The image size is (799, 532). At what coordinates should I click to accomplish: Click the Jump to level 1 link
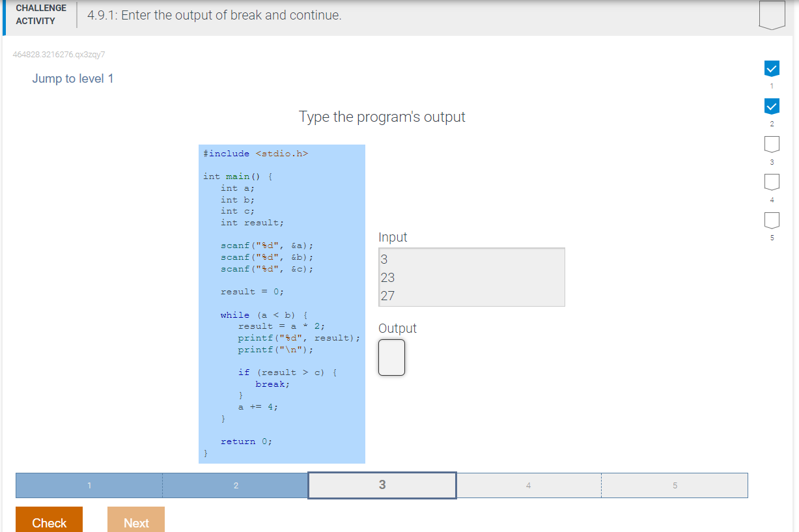pyautogui.click(x=73, y=78)
